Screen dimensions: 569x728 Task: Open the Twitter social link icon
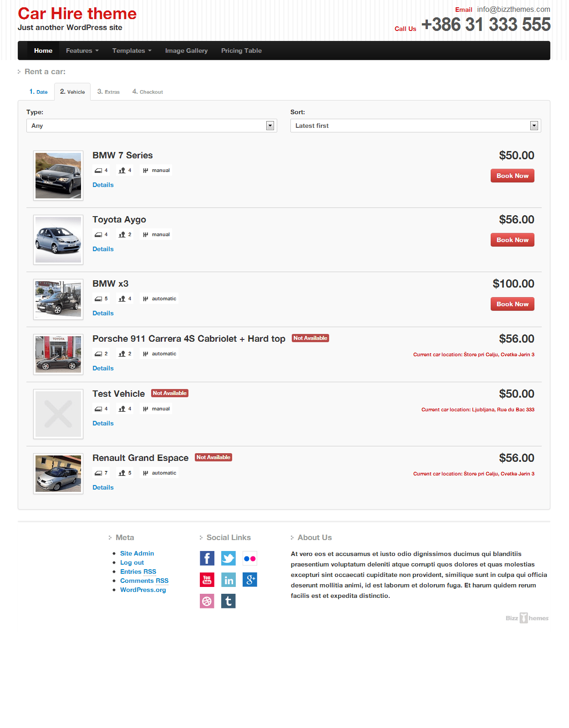[x=229, y=558]
